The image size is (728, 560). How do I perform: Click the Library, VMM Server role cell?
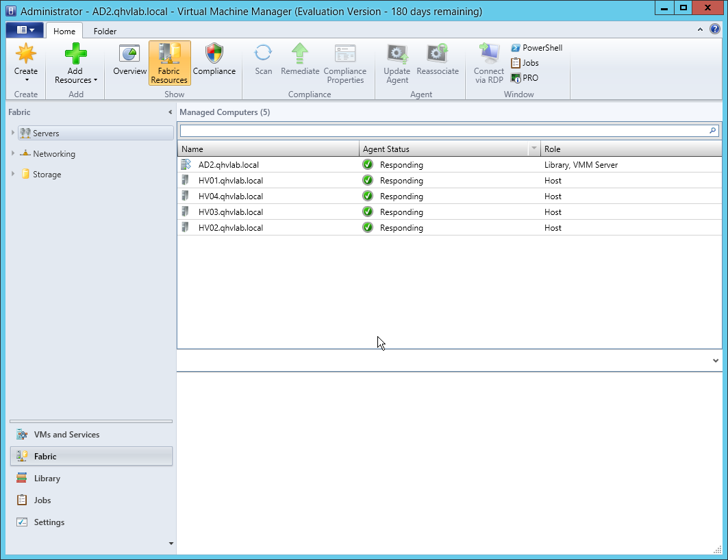[x=581, y=165]
